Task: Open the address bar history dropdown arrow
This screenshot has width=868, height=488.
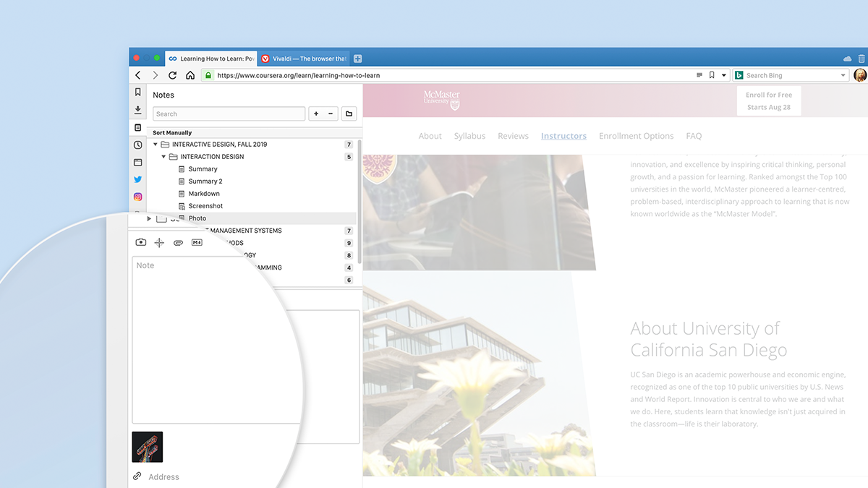Action: [x=723, y=75]
